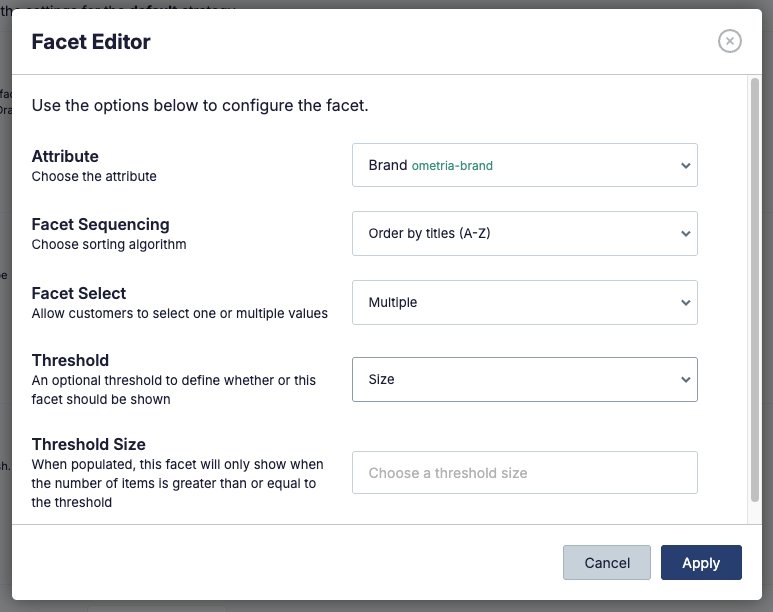Click the 'An optional threshold' description text
Screen dimensions: 773x612
click(x=174, y=390)
